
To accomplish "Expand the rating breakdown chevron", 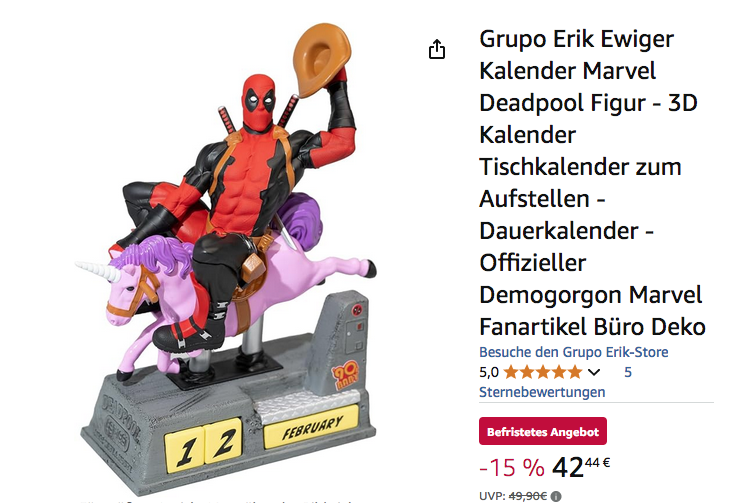I will pyautogui.click(x=593, y=373).
